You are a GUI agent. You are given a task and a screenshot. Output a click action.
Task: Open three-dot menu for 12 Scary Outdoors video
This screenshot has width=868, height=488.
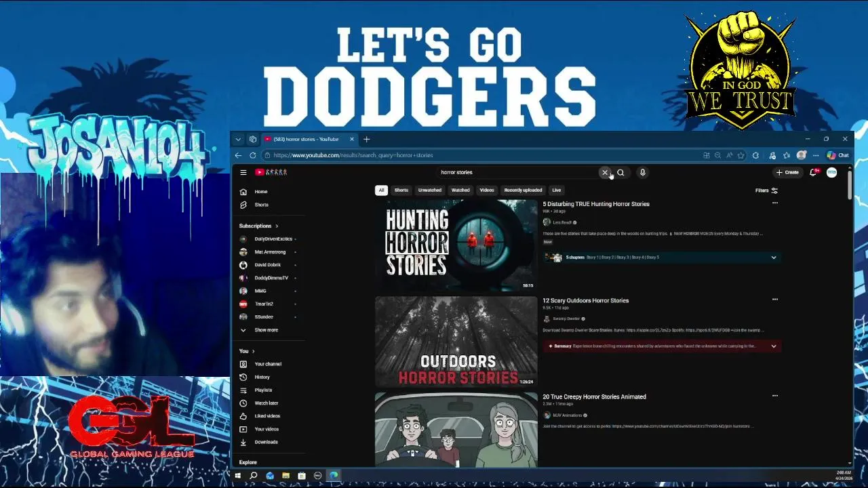pyautogui.click(x=774, y=299)
